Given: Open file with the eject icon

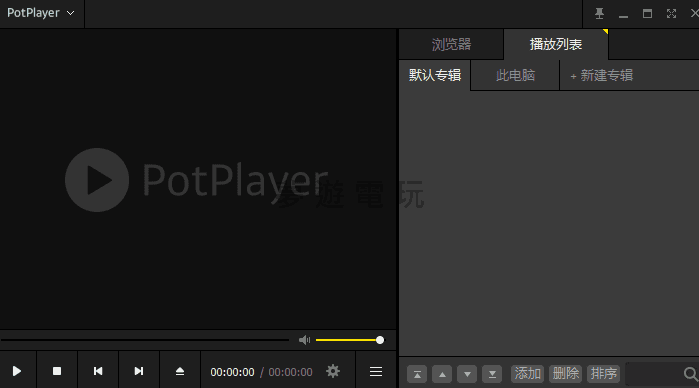Looking at the screenshot, I should coord(180,371).
